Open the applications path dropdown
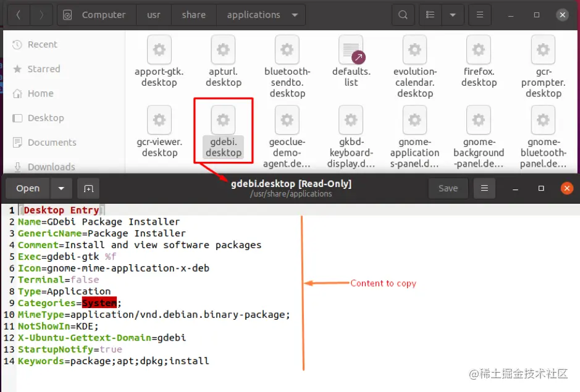This screenshot has width=580, height=392. [295, 15]
